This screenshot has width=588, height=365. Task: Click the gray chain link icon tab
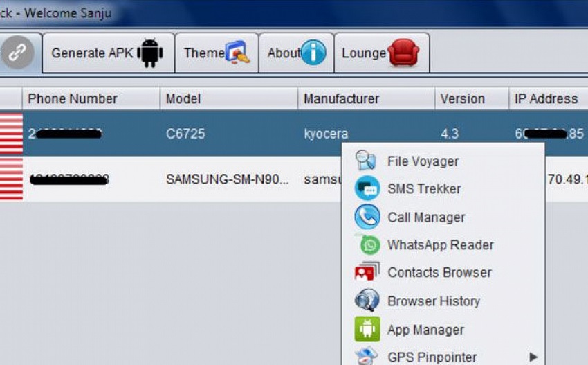pos(17,53)
